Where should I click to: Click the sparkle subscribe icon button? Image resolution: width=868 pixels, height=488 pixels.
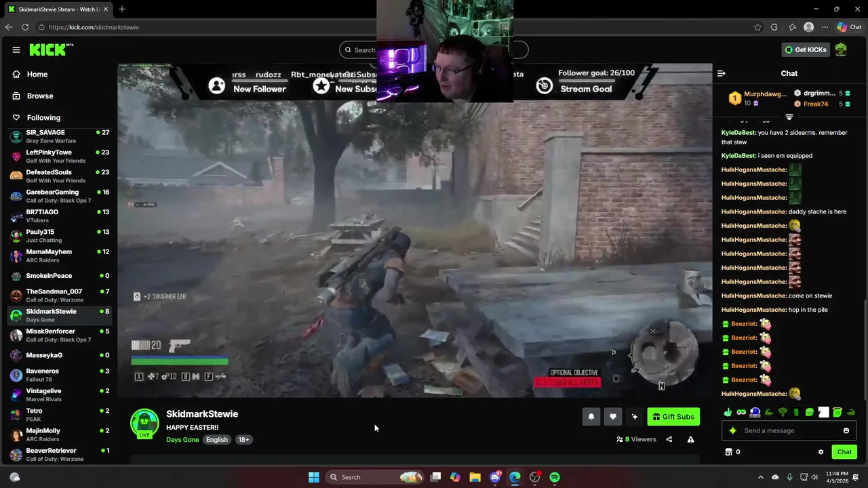(x=634, y=417)
